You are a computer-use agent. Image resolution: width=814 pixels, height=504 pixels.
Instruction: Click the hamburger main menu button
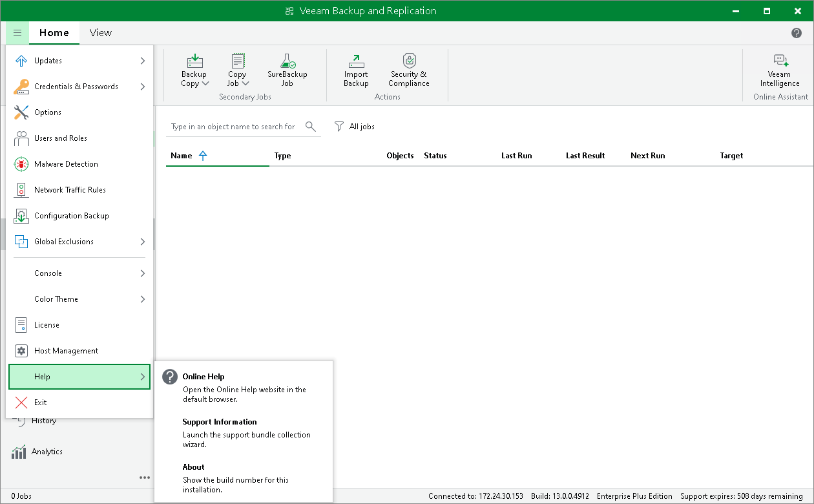(x=17, y=33)
